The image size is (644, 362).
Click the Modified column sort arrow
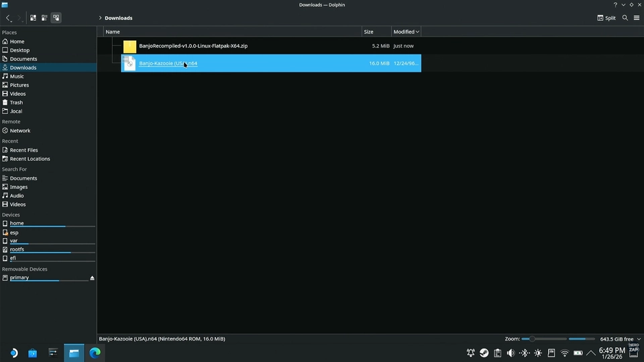tap(417, 32)
